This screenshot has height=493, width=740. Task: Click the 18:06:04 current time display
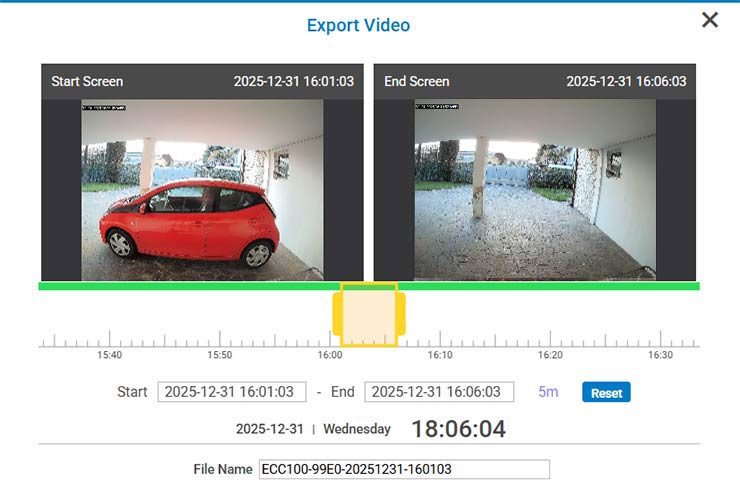[458, 429]
